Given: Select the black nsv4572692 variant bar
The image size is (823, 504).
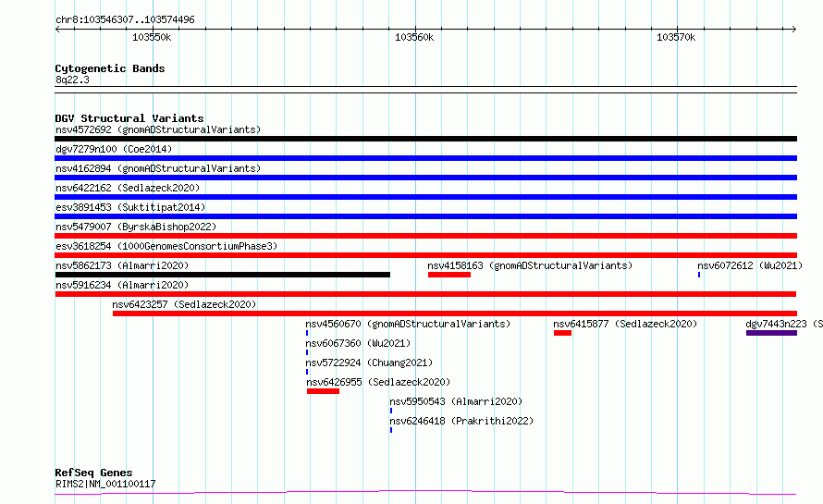Looking at the screenshot, I should point(425,139).
